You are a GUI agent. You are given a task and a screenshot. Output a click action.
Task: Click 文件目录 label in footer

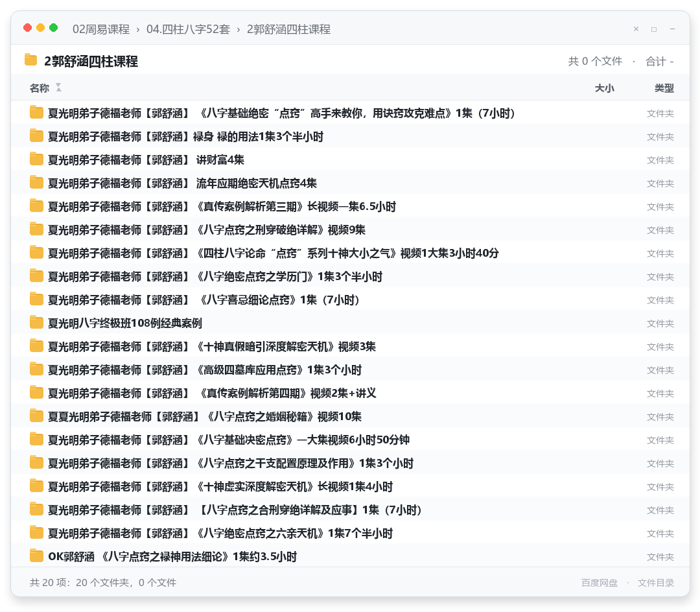pos(656,582)
